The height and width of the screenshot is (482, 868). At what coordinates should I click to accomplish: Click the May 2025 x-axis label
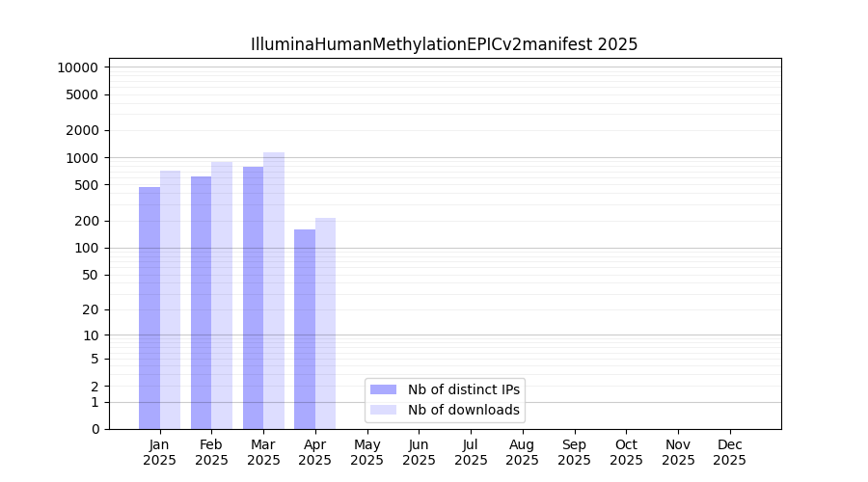(367, 452)
